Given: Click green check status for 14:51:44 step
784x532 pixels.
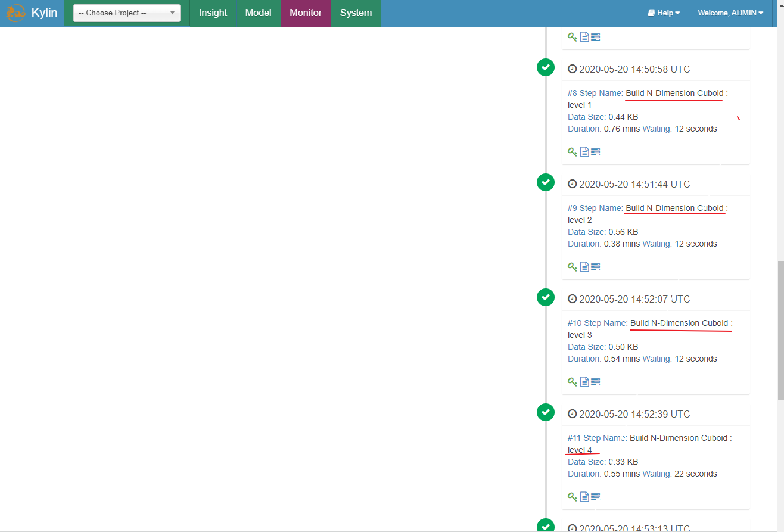Looking at the screenshot, I should [546, 182].
